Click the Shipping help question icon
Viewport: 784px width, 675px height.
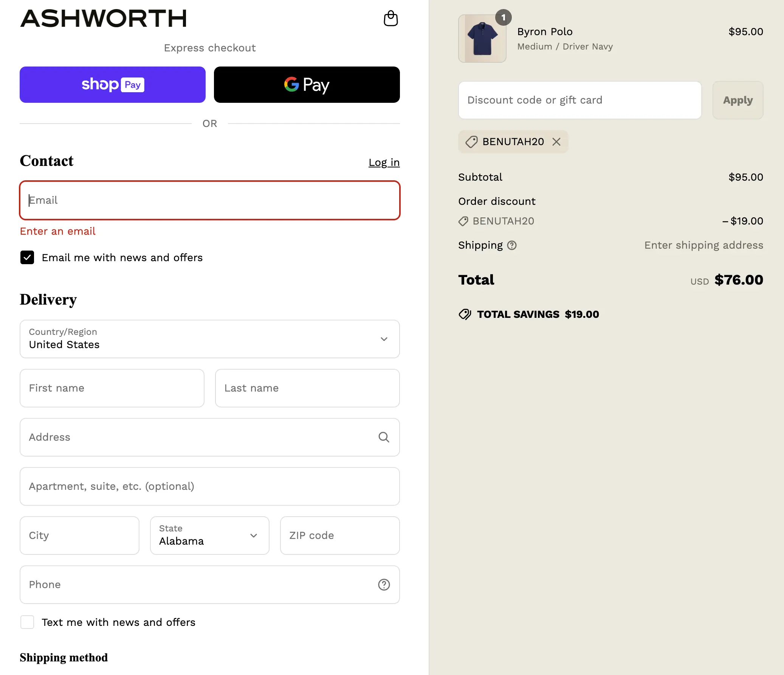(x=511, y=245)
